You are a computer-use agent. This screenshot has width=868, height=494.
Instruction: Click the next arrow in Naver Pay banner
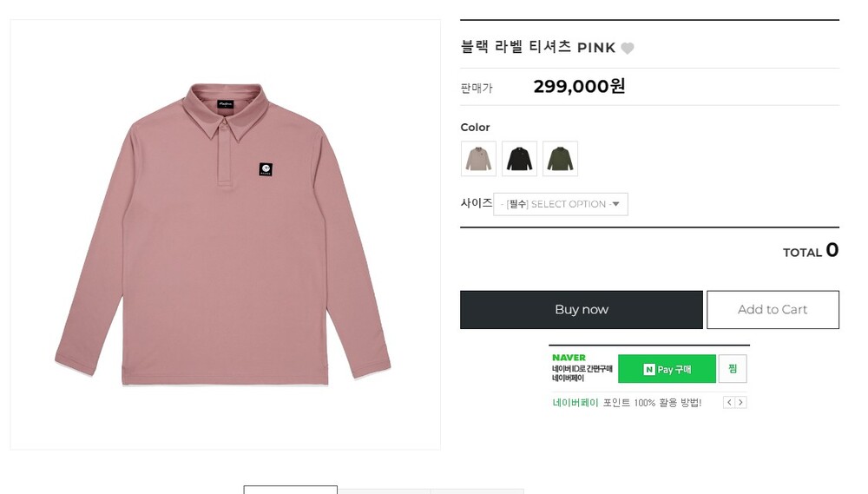click(x=740, y=403)
